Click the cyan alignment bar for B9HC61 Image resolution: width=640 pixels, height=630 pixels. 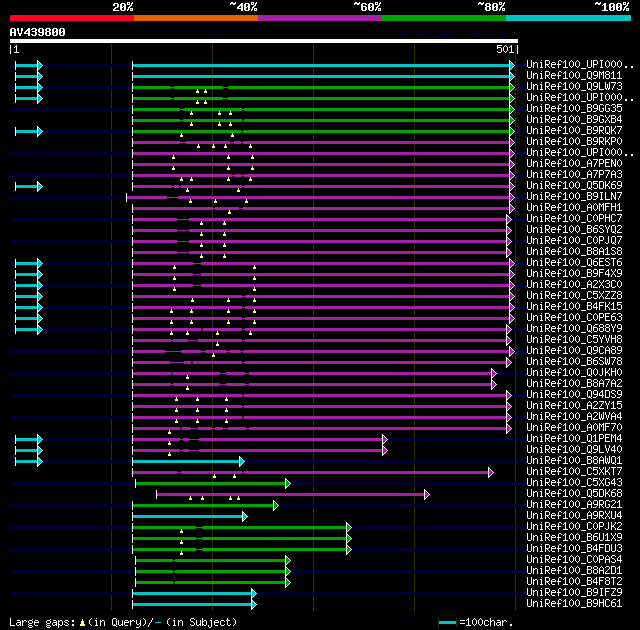click(194, 605)
